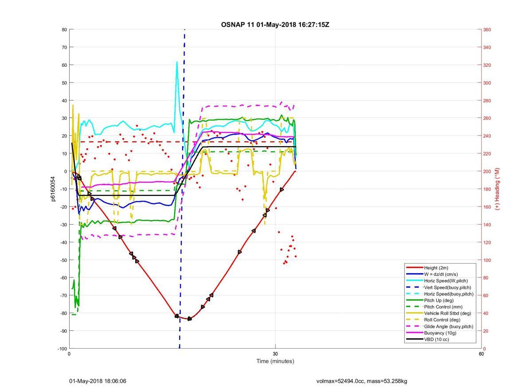Click legend entry "Height (2m)"
Image resolution: width=532 pixels, height=392 pixels.
pos(437,268)
